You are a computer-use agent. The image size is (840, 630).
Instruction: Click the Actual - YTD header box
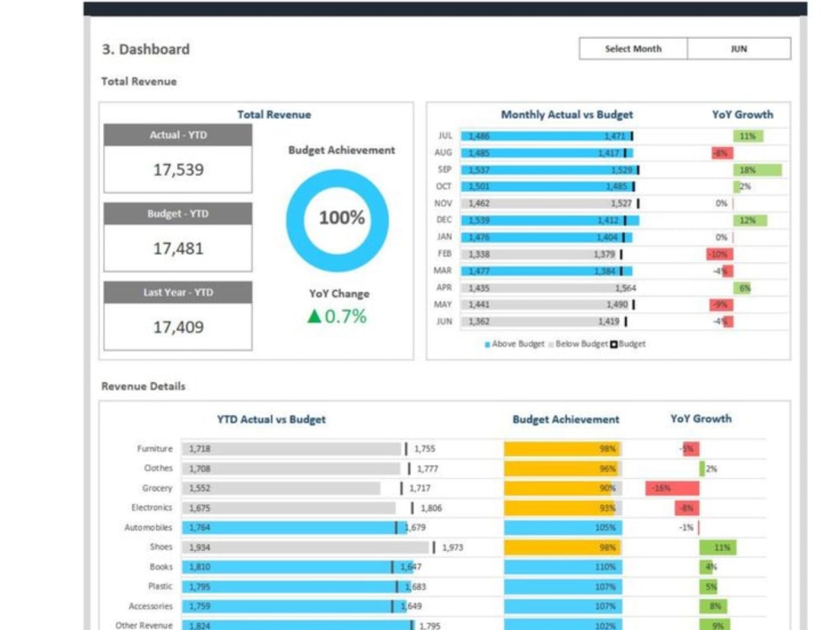(x=176, y=135)
